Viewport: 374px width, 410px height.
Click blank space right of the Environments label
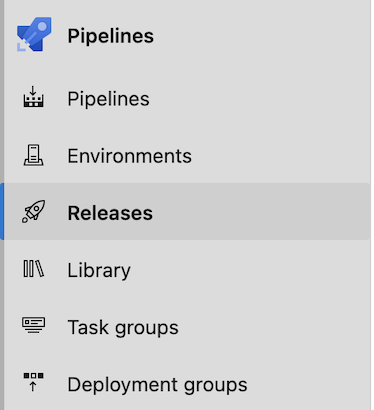click(280, 156)
